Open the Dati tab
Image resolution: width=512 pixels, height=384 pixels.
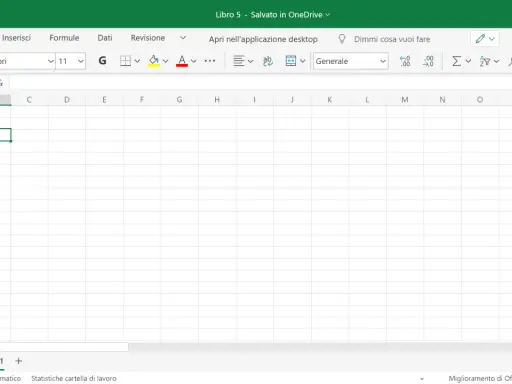point(105,38)
